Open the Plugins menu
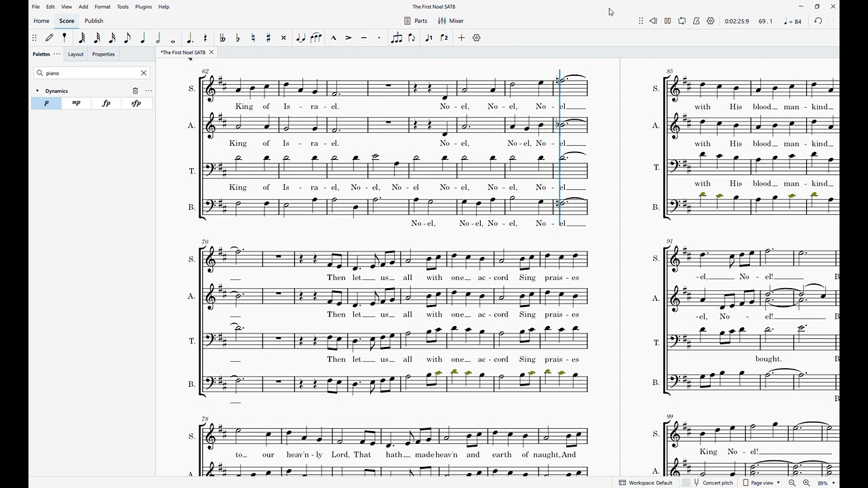Image resolution: width=868 pixels, height=488 pixels. [x=144, y=7]
